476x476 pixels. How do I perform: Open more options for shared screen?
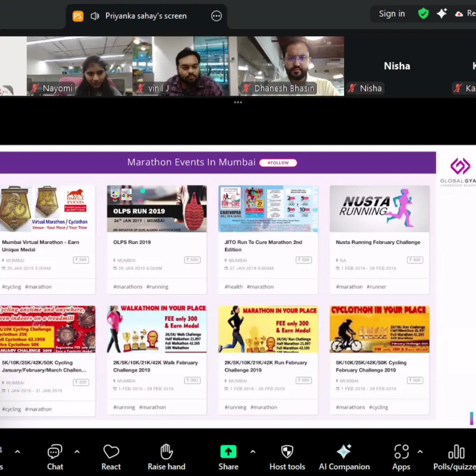click(x=216, y=16)
